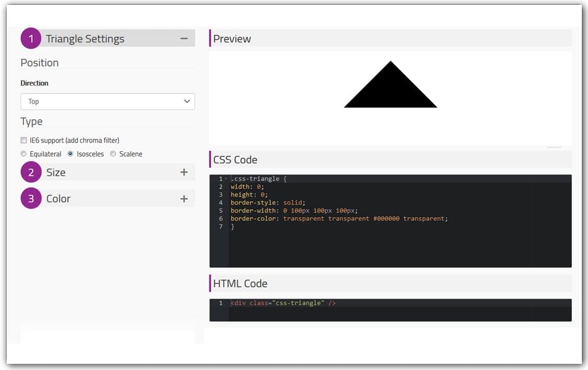Click the step 3 badge beside Color
Image resolution: width=588 pixels, height=370 pixels.
pos(31,198)
